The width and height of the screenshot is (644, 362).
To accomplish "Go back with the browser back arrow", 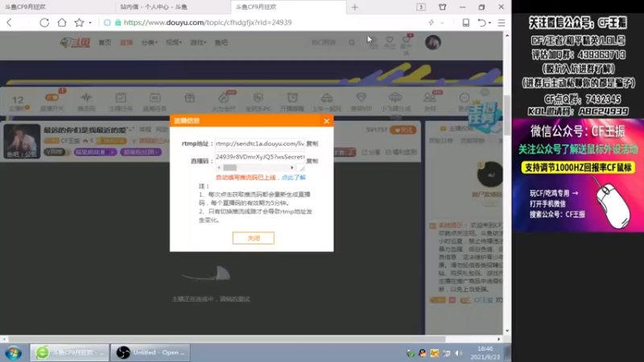I will point(10,23).
